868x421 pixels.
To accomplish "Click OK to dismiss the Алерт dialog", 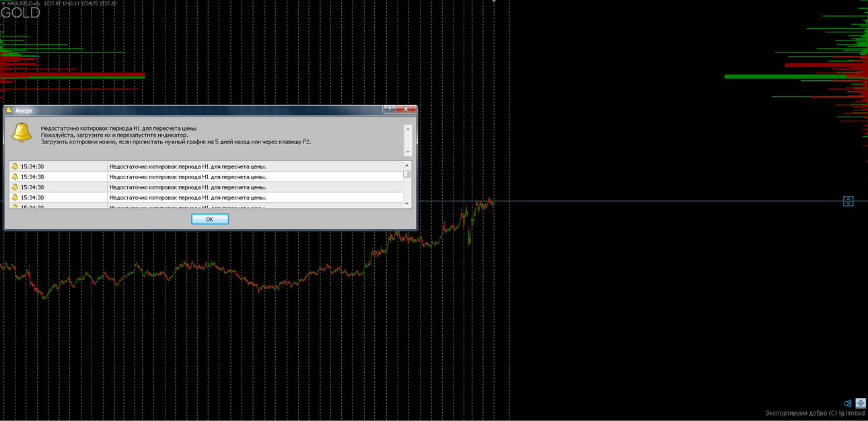I will (x=210, y=219).
